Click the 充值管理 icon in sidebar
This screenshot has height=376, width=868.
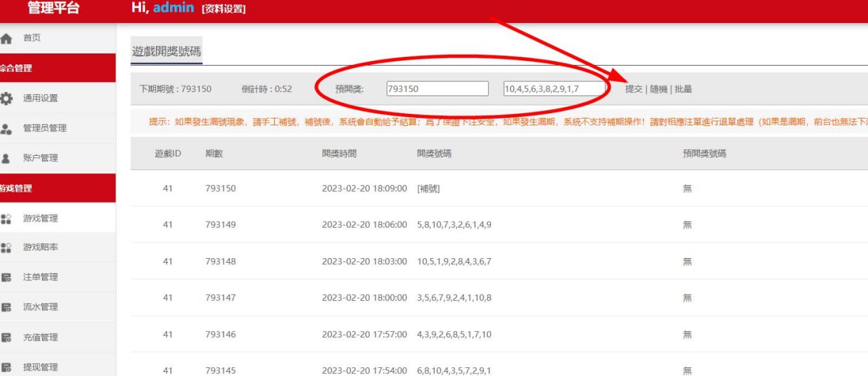(7, 337)
